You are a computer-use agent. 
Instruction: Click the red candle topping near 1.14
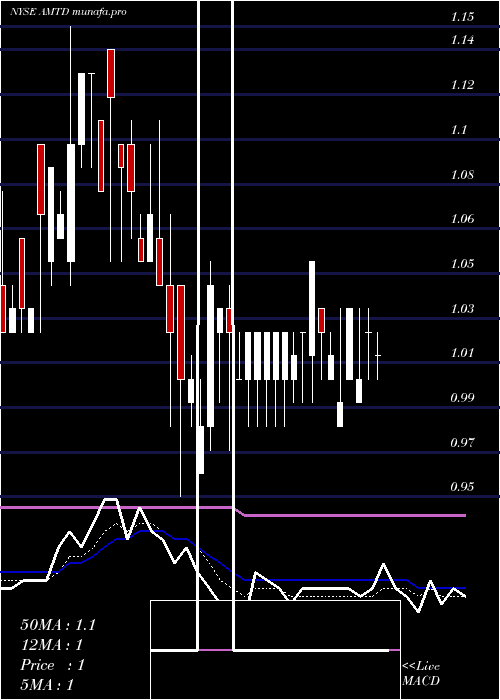coord(111,73)
